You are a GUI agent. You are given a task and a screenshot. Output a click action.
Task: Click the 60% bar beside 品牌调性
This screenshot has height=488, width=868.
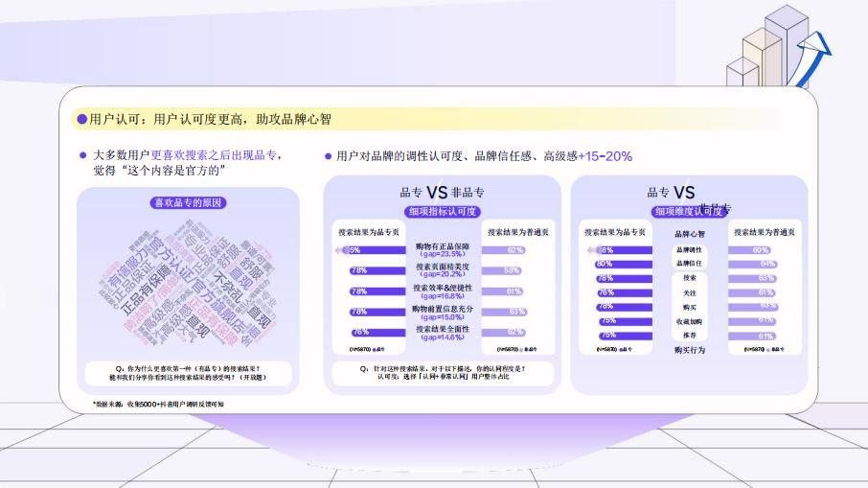(x=749, y=250)
